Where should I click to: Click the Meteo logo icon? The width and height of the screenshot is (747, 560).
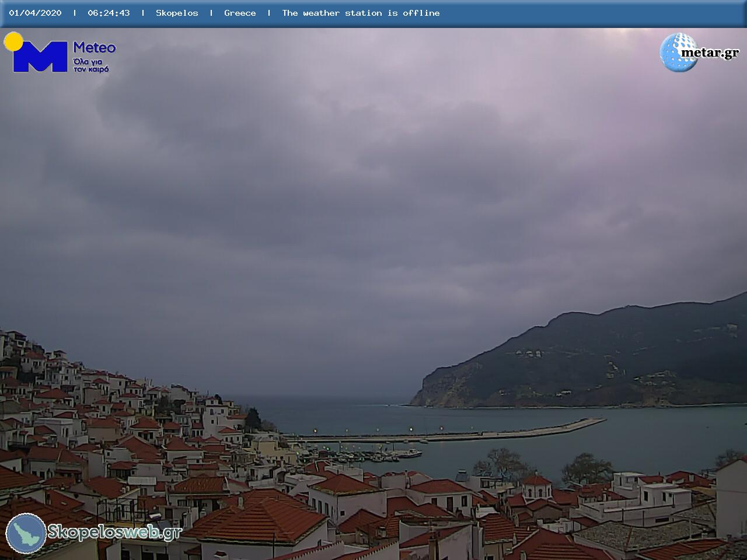[x=36, y=52]
